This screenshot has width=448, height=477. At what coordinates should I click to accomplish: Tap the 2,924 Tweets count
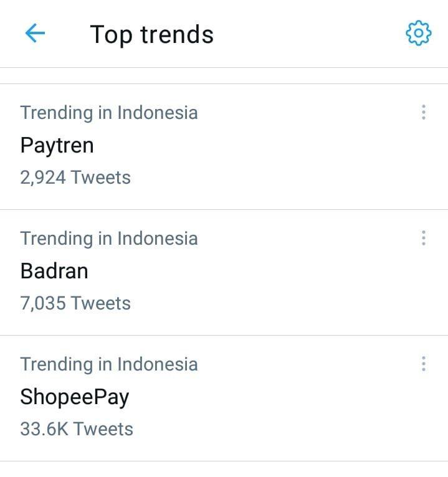coord(75,177)
